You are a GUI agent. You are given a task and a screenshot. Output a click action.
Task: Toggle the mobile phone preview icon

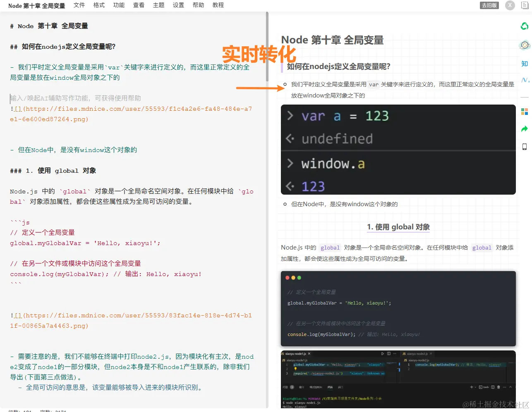pos(525,147)
